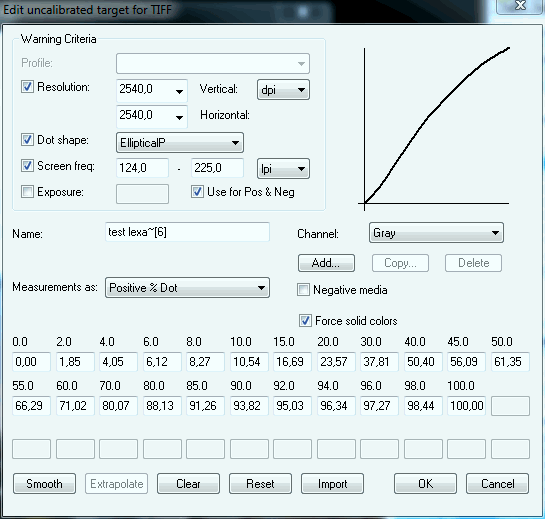Click the 98.0 measurement field showing 98,44
Viewport: 545px width, 519px height.
tap(423, 406)
